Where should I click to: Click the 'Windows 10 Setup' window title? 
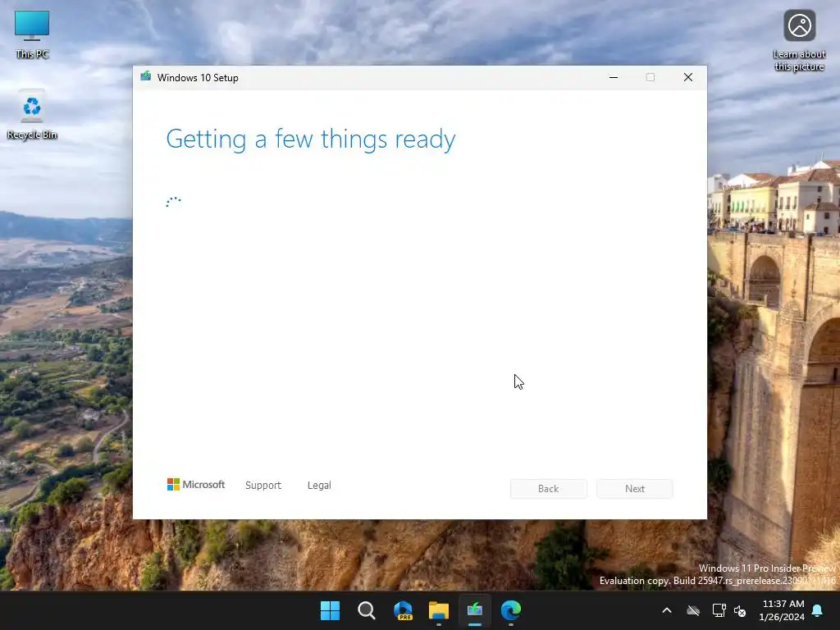[198, 78]
